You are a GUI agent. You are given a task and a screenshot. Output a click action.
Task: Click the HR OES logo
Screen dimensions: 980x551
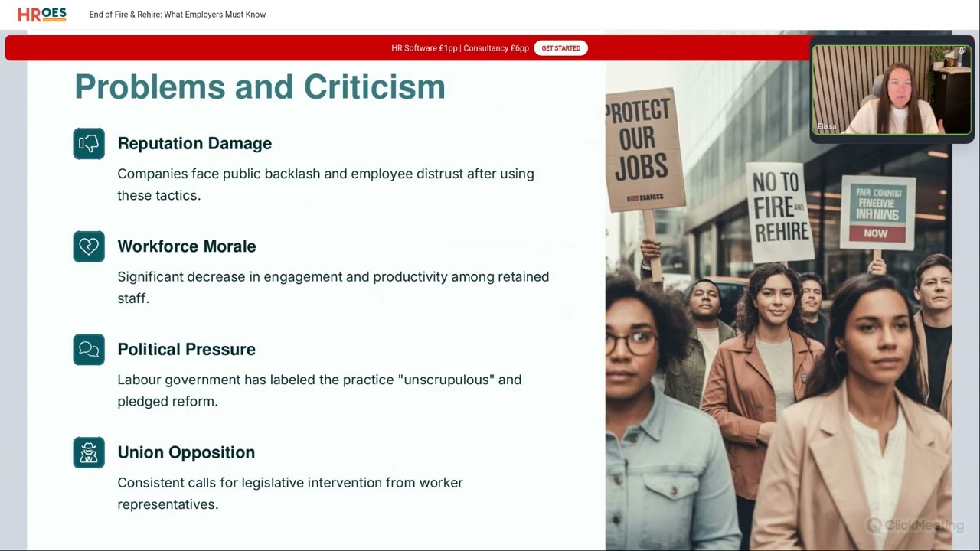(x=42, y=15)
